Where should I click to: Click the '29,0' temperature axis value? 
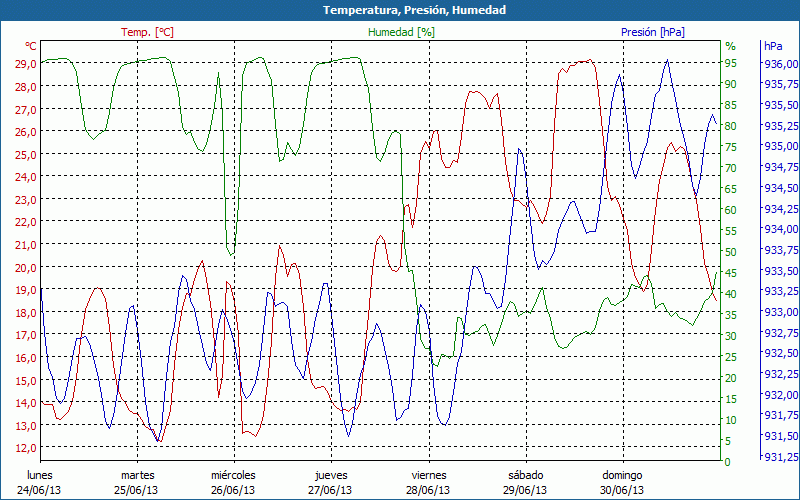[x=26, y=64]
